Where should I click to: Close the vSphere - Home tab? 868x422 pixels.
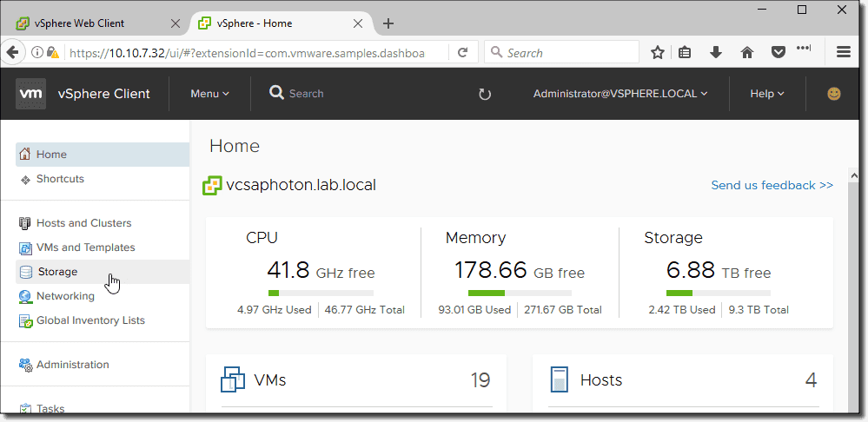[358, 23]
